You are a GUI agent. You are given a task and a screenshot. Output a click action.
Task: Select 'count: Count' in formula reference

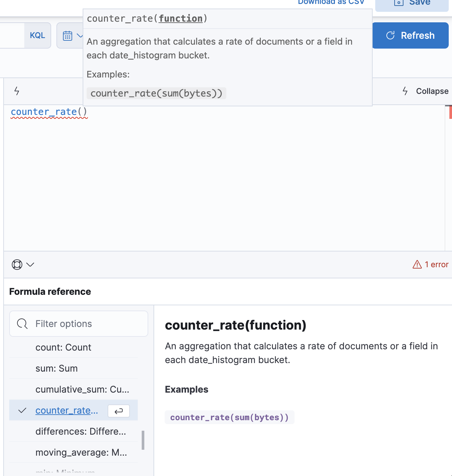click(x=63, y=347)
